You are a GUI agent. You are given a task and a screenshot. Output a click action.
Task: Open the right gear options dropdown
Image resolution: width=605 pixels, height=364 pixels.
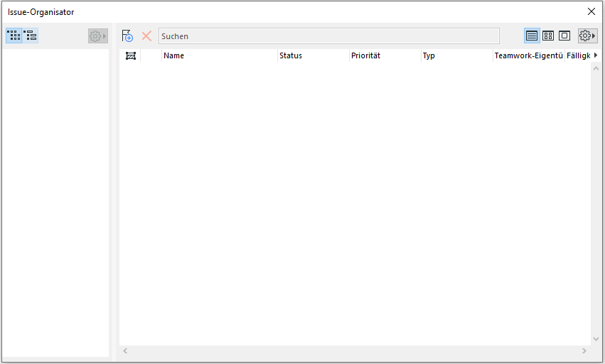(587, 36)
